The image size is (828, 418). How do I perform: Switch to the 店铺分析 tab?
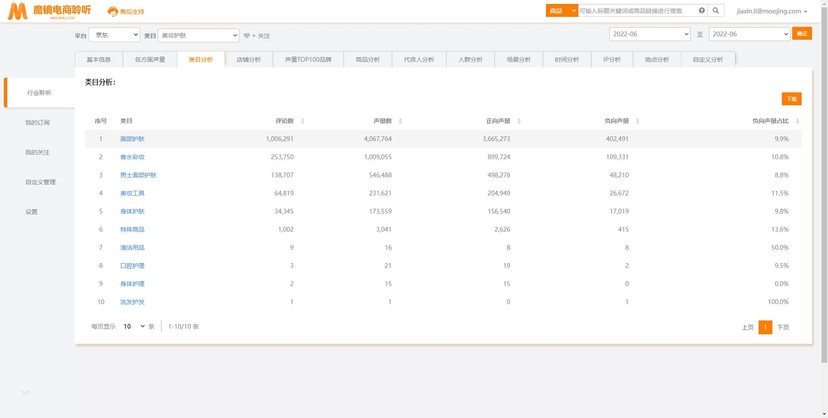[x=249, y=60]
